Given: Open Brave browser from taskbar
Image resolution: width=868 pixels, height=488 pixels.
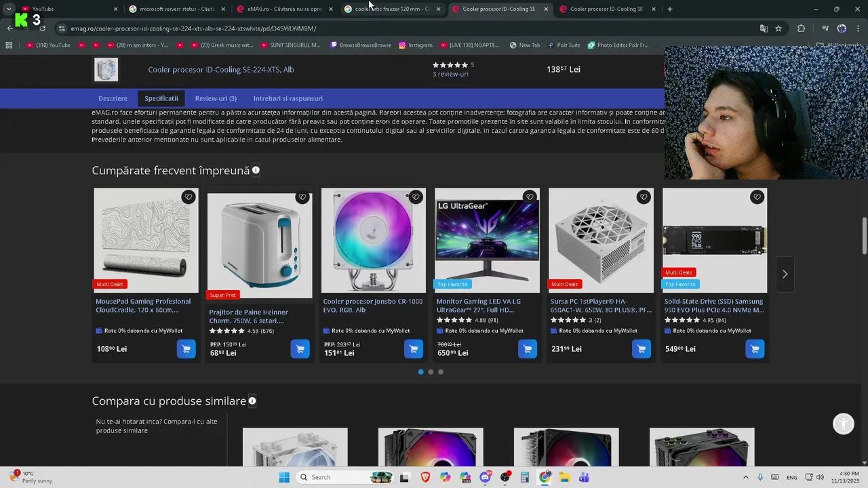Looking at the screenshot, I should [x=425, y=477].
